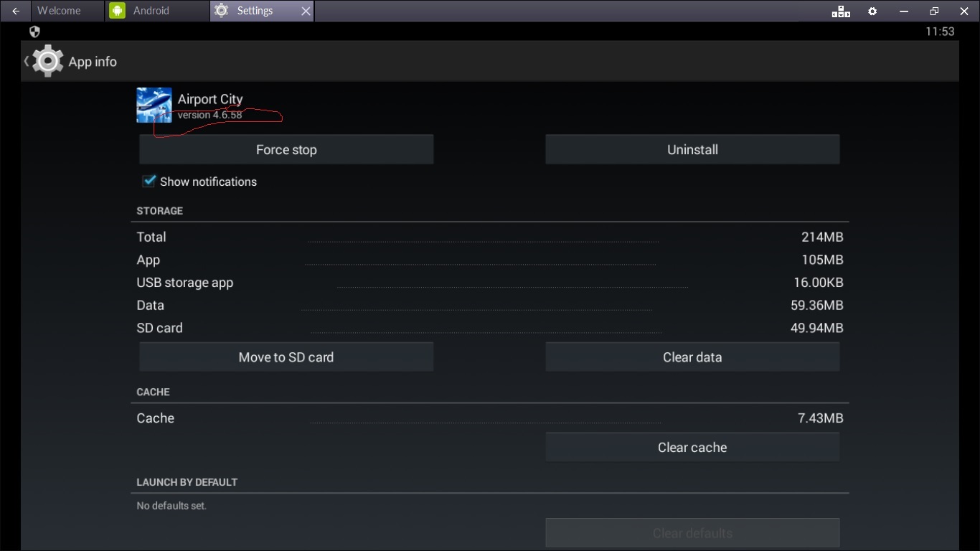
Task: Click the Clear defaults button
Action: pos(692,533)
